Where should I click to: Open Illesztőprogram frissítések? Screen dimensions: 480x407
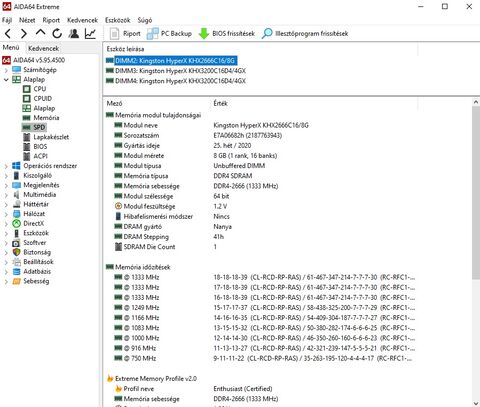pyautogui.click(x=305, y=34)
